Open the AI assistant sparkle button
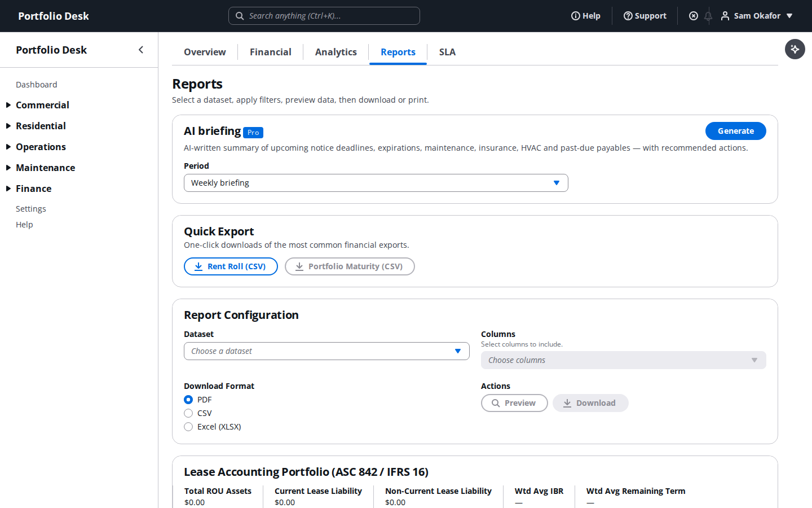The width and height of the screenshot is (812, 508). [795, 49]
